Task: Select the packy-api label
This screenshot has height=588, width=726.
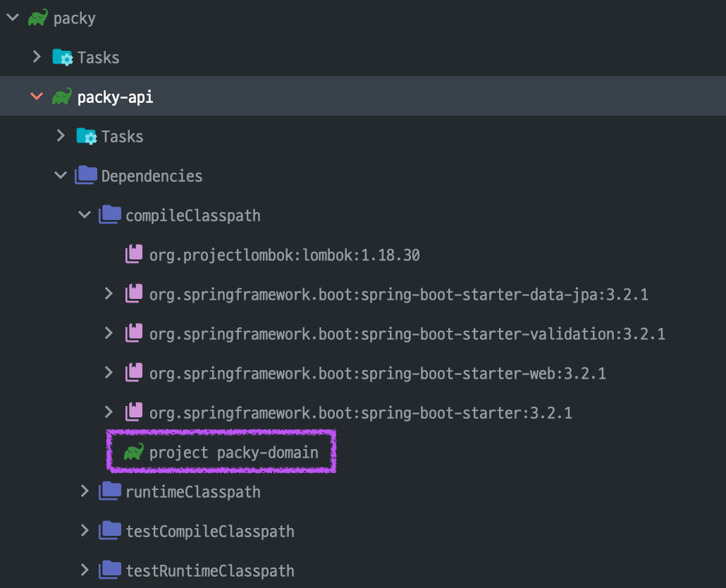Action: [116, 97]
